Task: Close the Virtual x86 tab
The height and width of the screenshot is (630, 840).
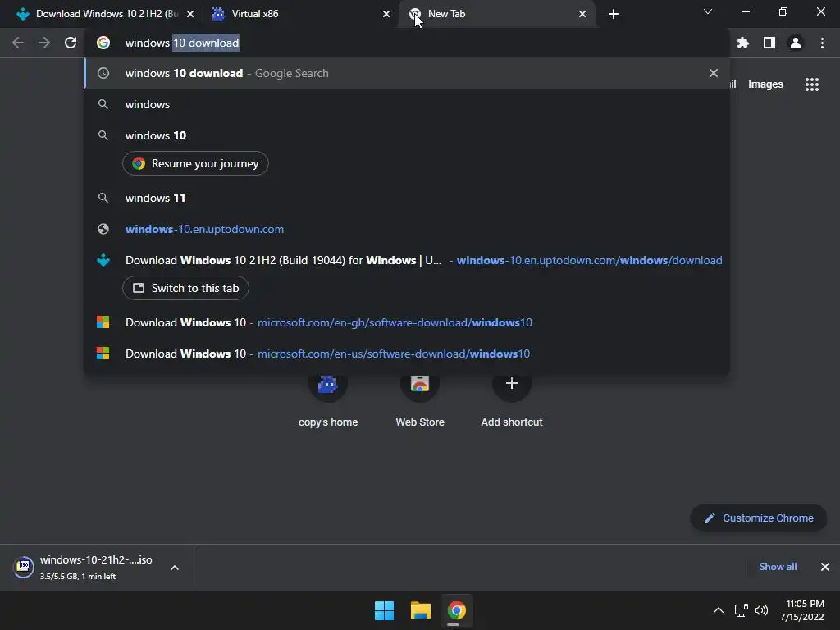Action: 386,14
